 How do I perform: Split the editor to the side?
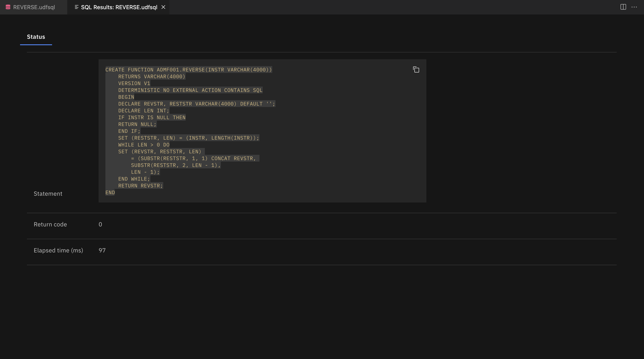[623, 7]
